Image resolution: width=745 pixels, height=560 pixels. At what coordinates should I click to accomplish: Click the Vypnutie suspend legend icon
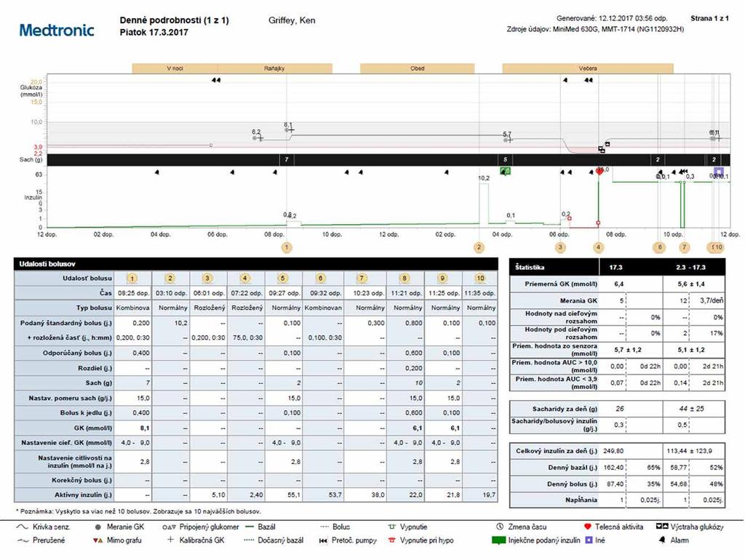[x=392, y=527]
